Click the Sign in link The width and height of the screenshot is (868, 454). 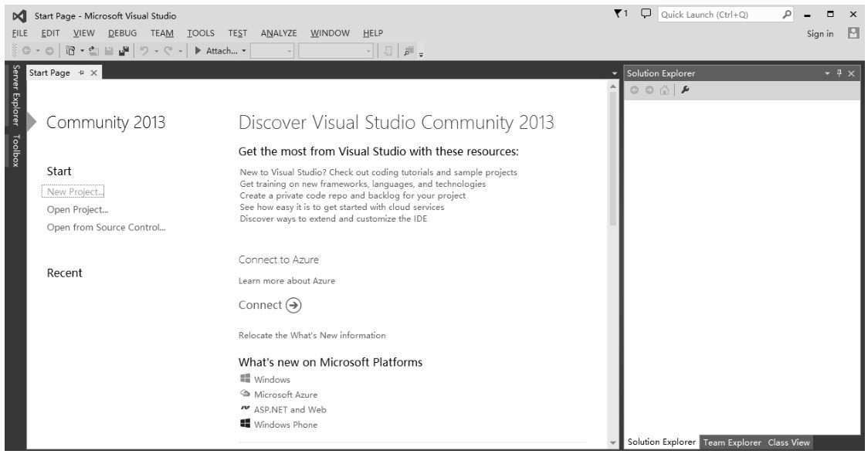(x=820, y=34)
